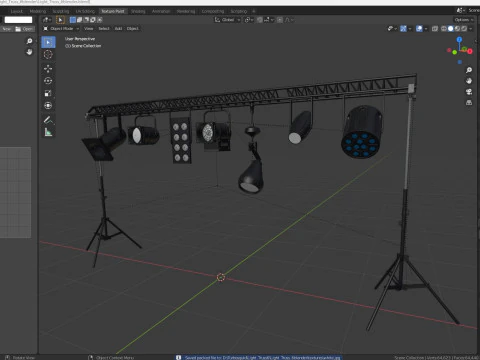
Task: Open the Options dropdown
Action: click(464, 20)
